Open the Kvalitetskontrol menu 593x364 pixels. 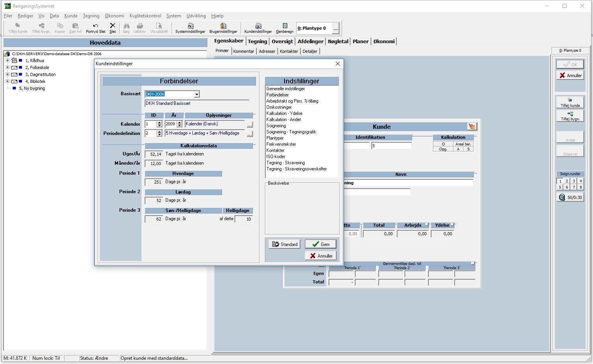point(145,16)
